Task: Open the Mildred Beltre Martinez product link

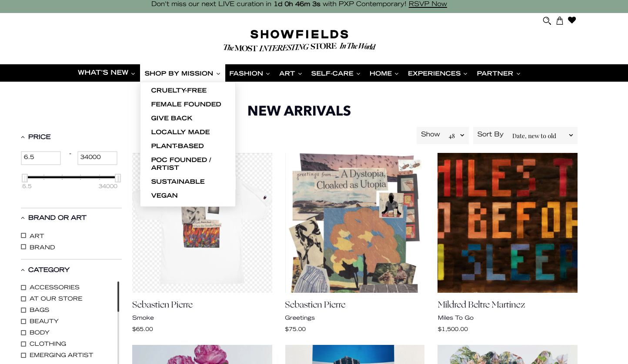Action: [x=481, y=304]
